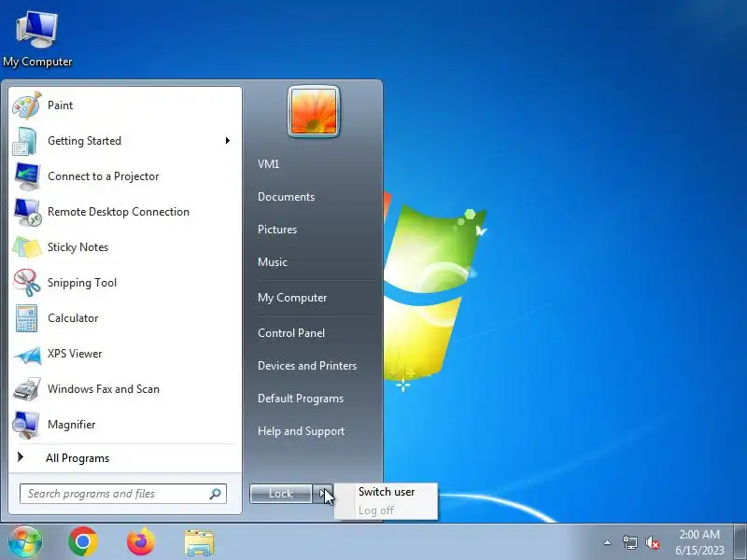Open My Computer in the Start menu
This screenshot has width=747, height=560.
pyautogui.click(x=292, y=298)
